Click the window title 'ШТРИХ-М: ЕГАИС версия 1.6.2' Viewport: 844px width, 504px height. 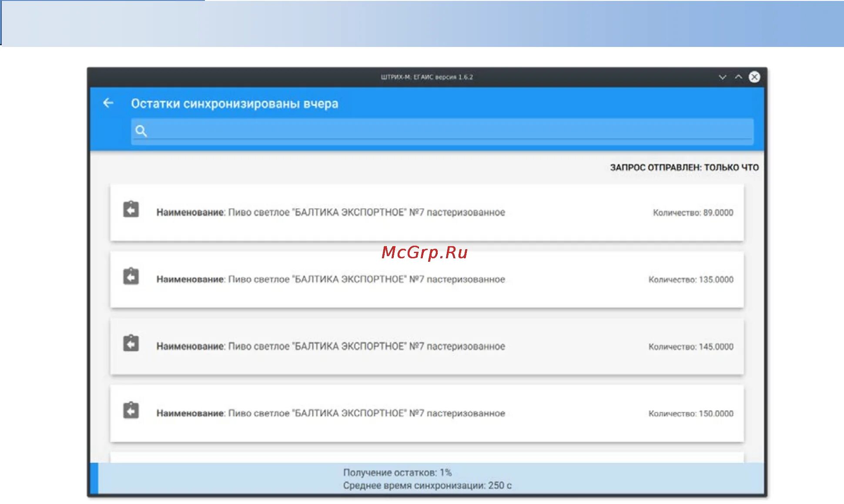(x=427, y=77)
